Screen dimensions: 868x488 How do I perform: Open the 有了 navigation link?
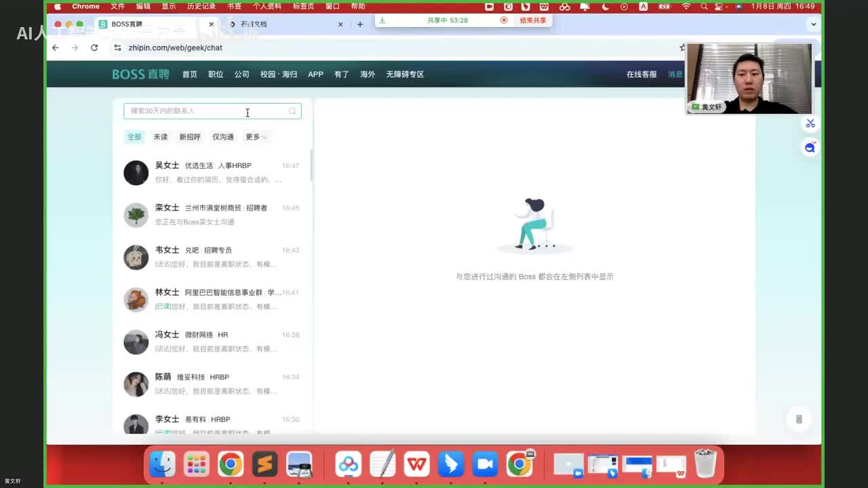click(x=342, y=75)
